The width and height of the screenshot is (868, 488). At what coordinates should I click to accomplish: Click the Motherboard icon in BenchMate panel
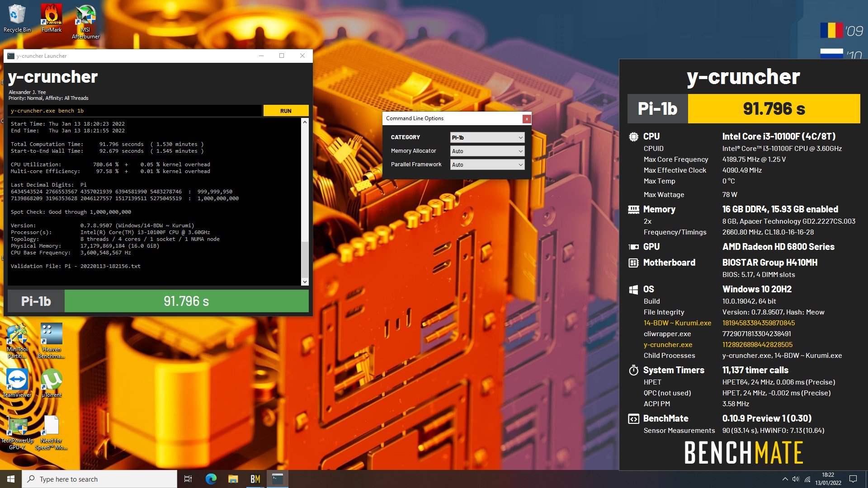pyautogui.click(x=634, y=263)
